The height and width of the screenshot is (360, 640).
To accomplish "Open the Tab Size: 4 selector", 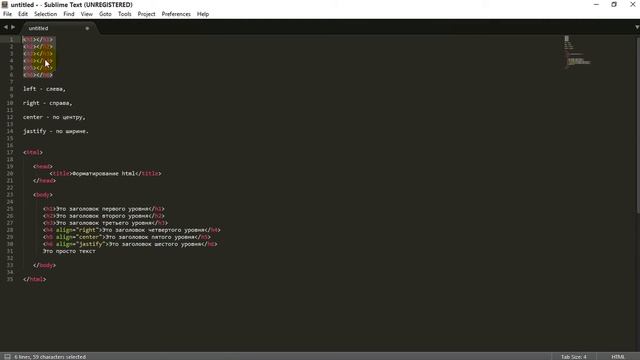I will [573, 356].
